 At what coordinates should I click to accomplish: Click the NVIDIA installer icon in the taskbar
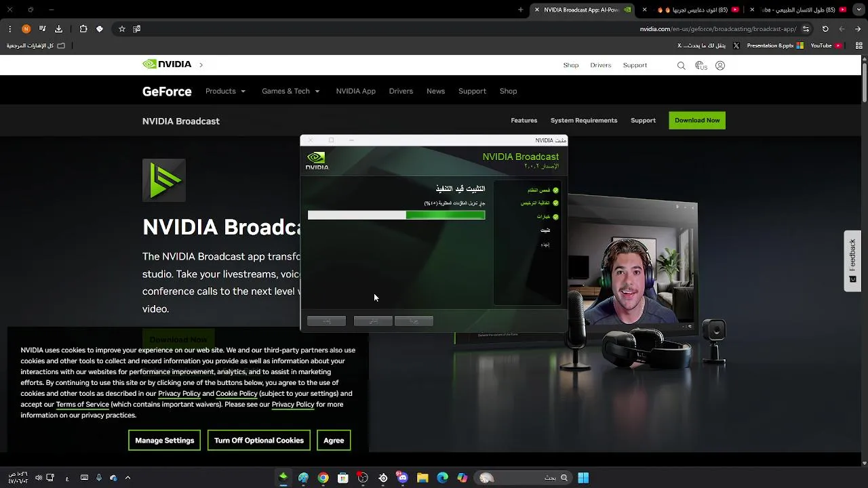coord(283,477)
